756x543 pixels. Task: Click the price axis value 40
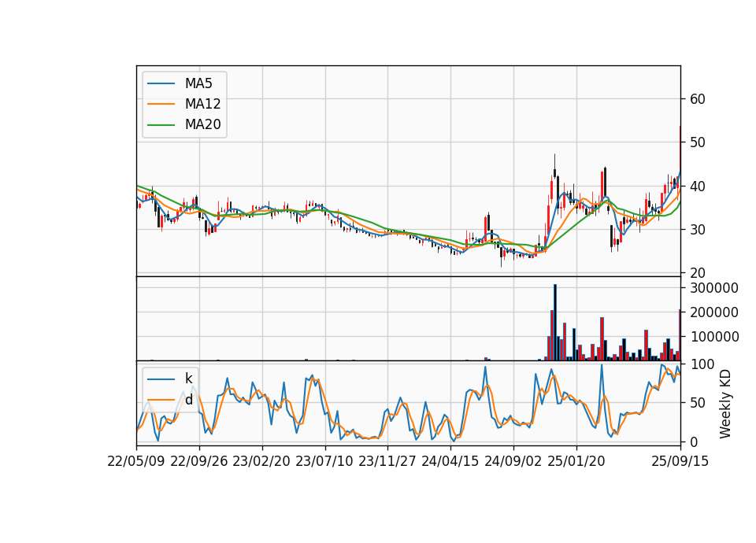[698, 186]
